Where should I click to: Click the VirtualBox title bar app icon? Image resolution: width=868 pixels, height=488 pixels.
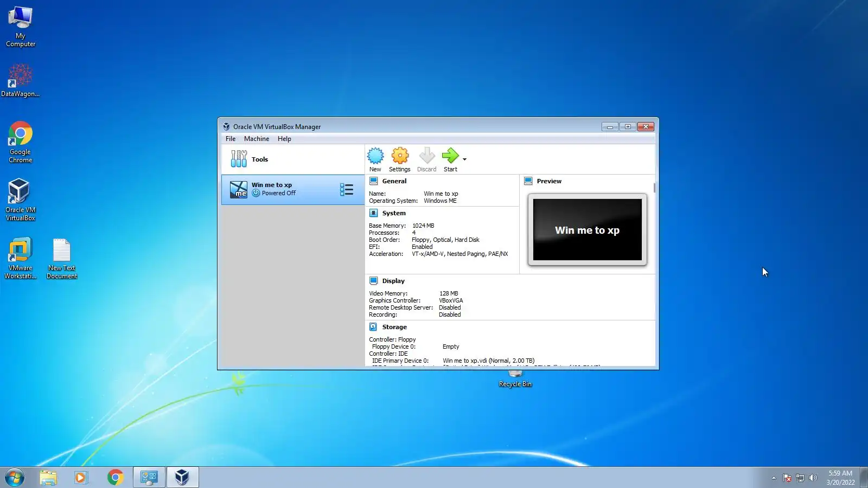(x=226, y=127)
